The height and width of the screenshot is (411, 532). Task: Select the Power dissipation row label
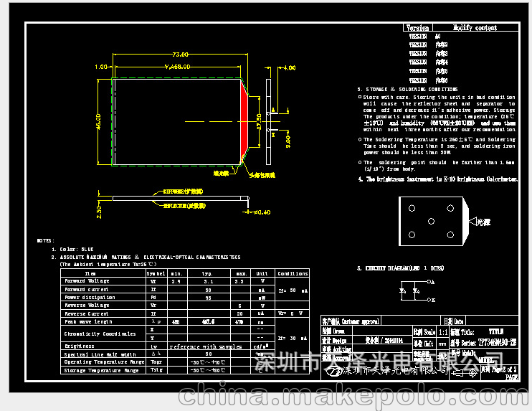90,297
